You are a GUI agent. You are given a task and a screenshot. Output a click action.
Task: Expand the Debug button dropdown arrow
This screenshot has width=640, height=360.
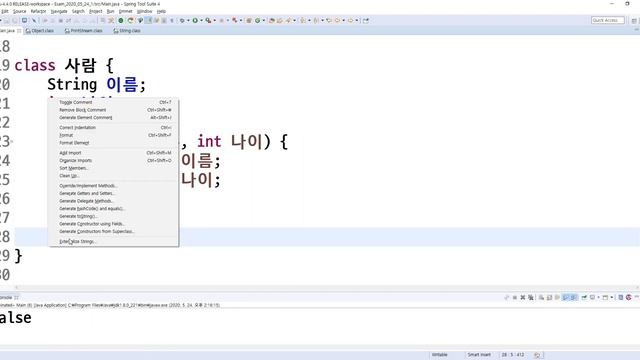click(x=188, y=20)
